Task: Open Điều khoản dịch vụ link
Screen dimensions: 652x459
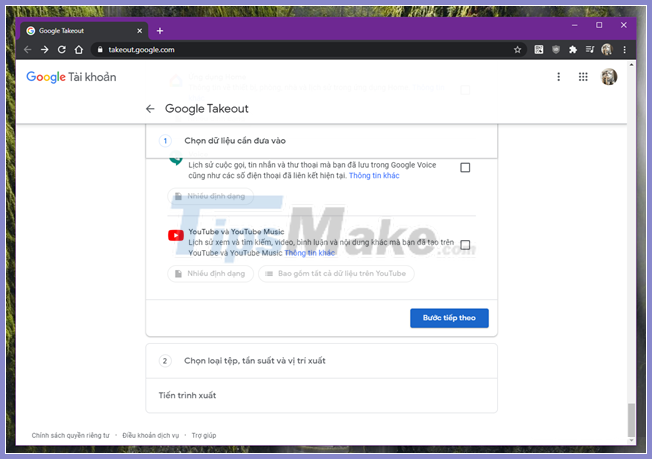Action: point(151,435)
